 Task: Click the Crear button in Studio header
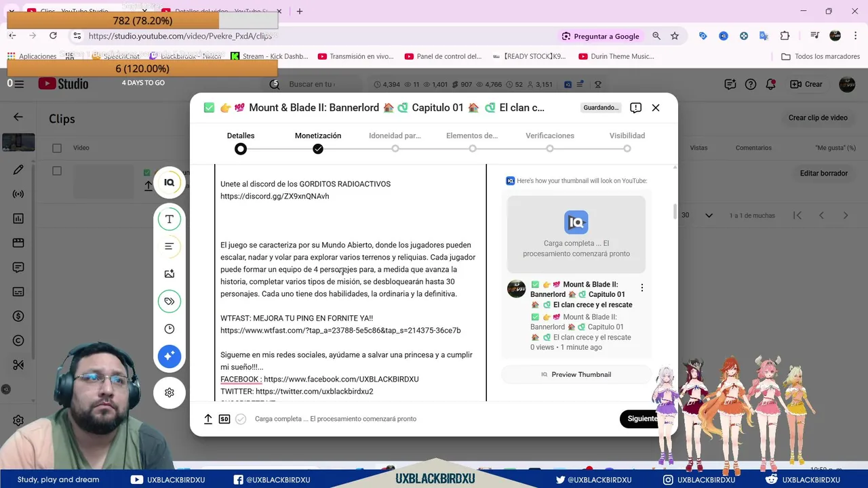(806, 84)
